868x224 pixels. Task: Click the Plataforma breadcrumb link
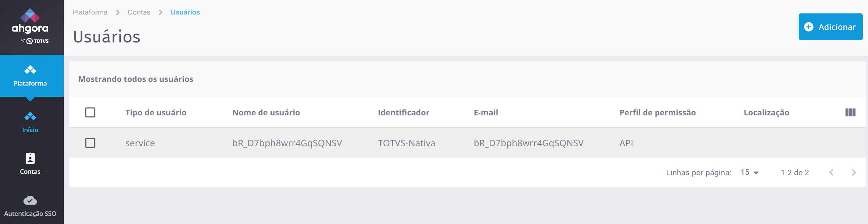tap(90, 12)
